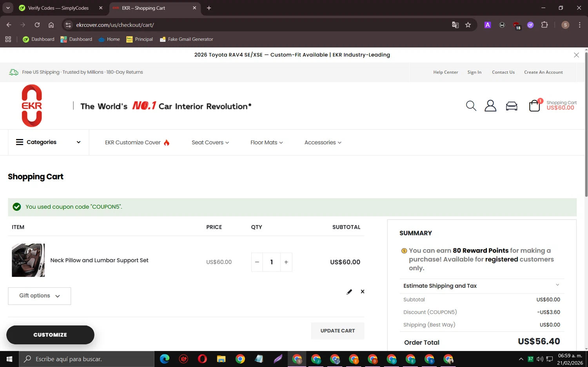The image size is (588, 367).
Task: Show hidden system tray icons
Action: (521, 359)
